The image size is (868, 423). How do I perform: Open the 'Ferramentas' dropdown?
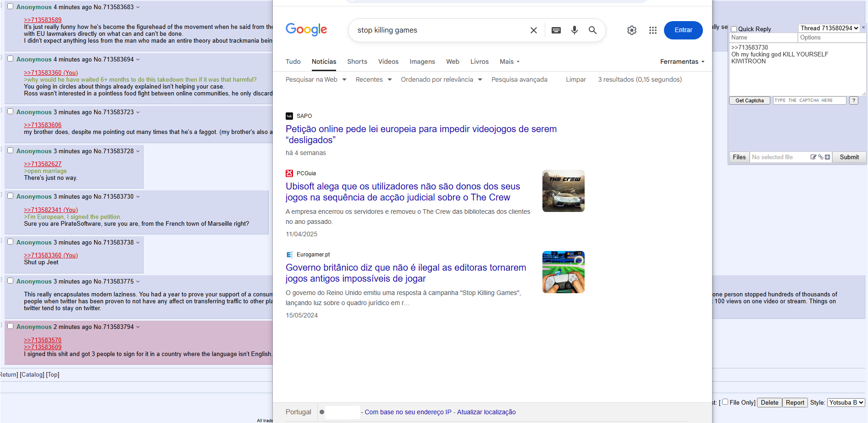tap(682, 61)
